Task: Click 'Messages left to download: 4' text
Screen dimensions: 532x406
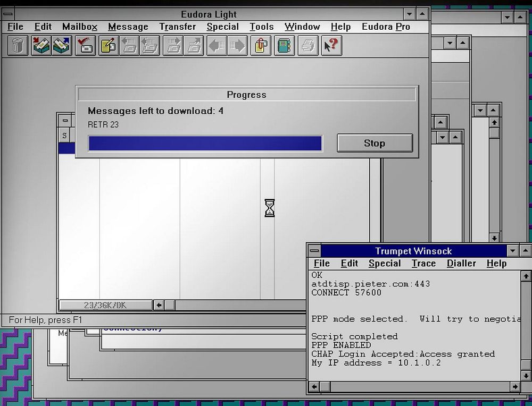Action: [x=155, y=111]
